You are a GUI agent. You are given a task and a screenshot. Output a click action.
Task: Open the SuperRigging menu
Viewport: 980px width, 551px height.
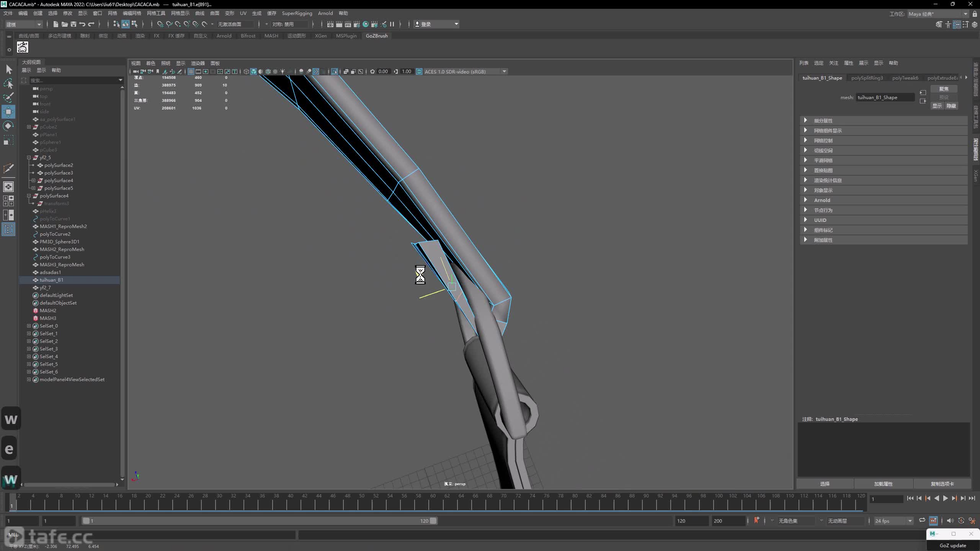297,13
